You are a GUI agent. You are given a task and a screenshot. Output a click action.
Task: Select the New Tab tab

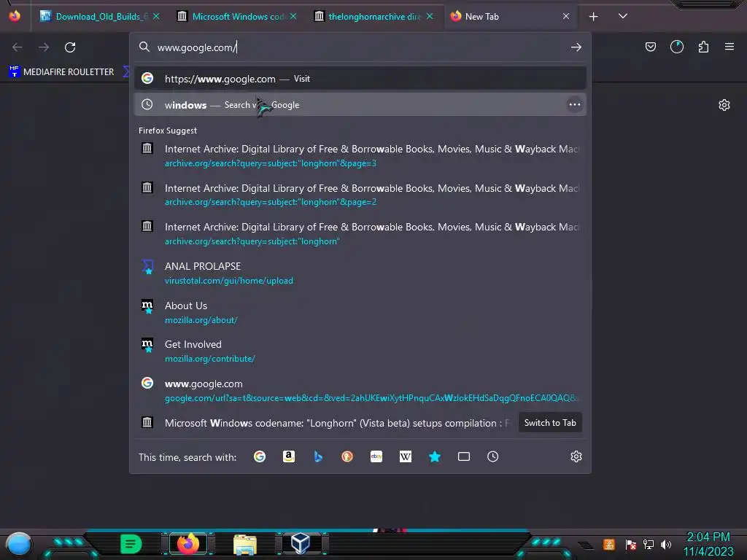(x=510, y=16)
